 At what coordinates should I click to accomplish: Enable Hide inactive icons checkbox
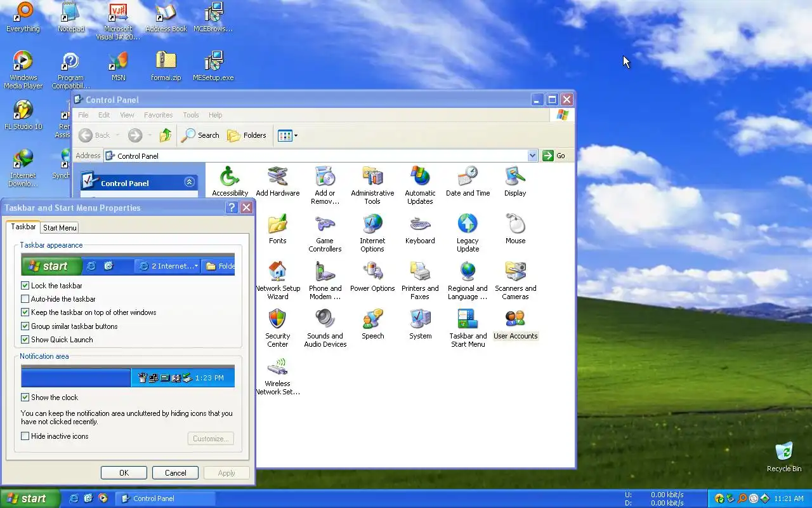pos(25,436)
